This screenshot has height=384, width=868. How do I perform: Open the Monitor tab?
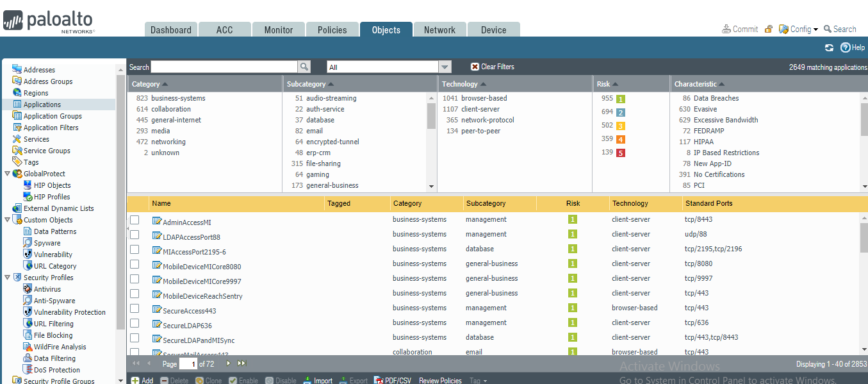click(278, 29)
